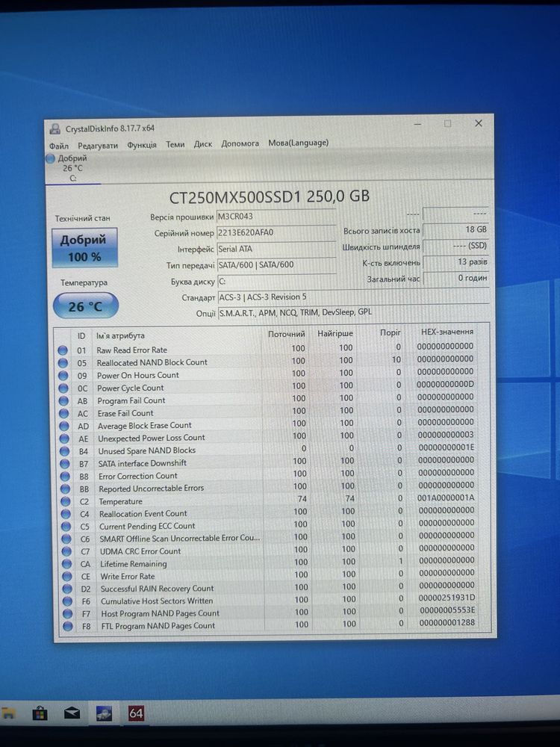560x747 pixels.
Task: Click status icon for Average Block Erase Count
Action: pos(63,426)
